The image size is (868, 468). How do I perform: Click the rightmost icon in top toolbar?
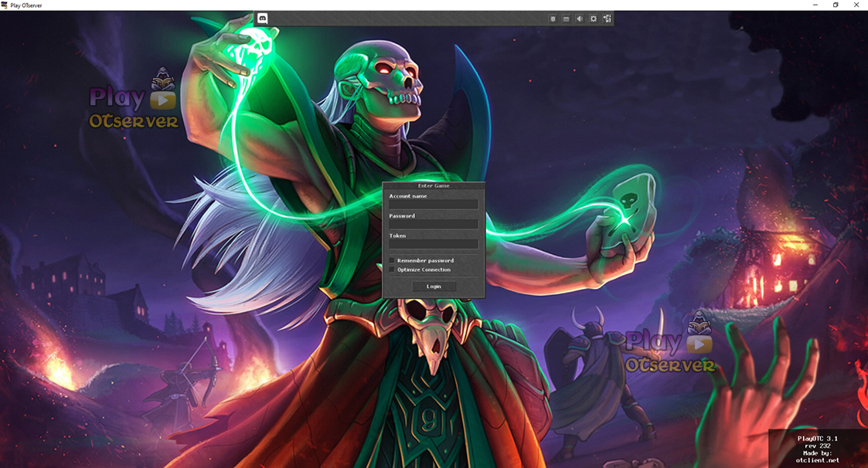[x=607, y=19]
